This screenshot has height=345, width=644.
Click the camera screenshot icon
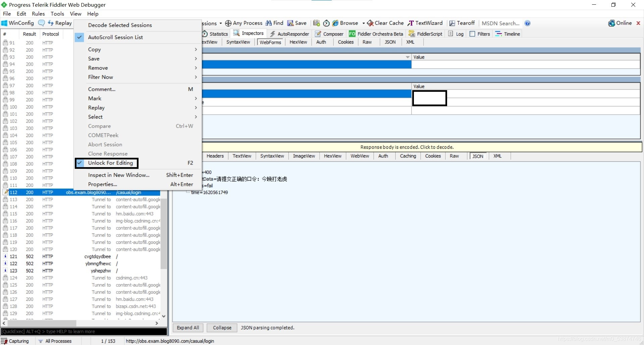pos(316,23)
